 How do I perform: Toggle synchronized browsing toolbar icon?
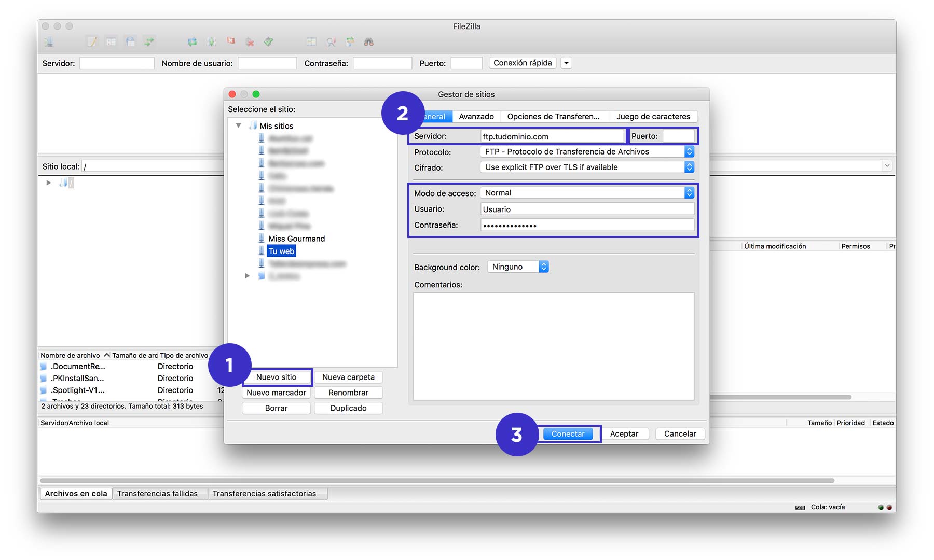[350, 42]
